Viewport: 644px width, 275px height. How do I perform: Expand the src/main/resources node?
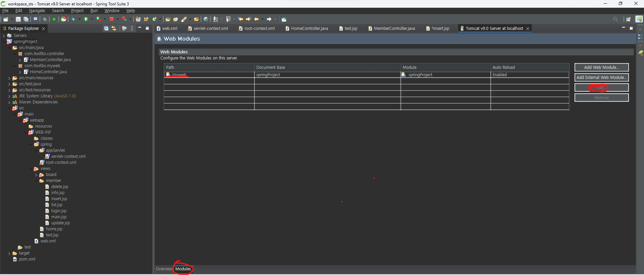[9, 78]
